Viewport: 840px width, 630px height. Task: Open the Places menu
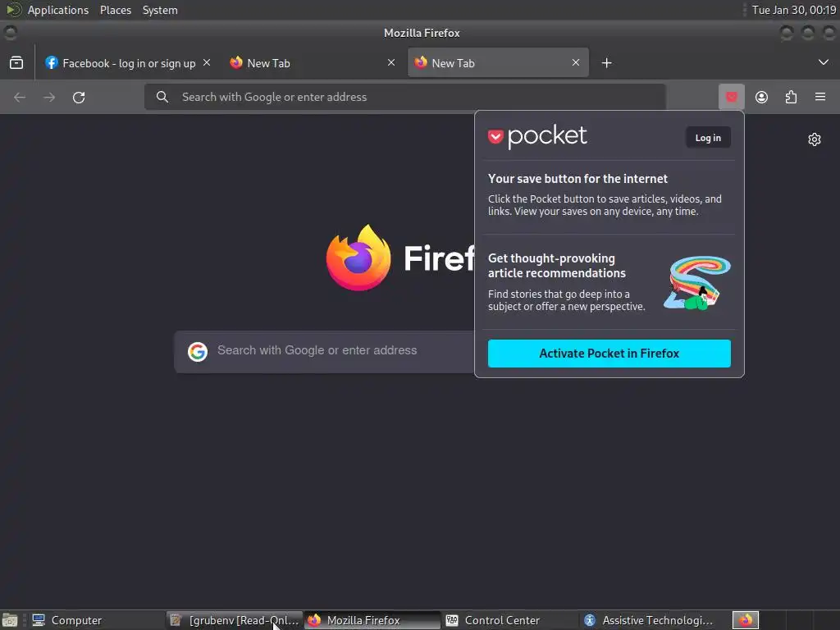tap(116, 10)
